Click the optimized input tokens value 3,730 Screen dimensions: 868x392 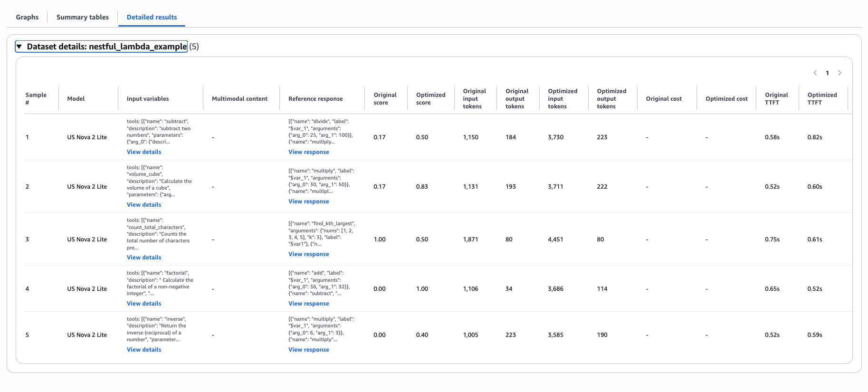coord(555,137)
